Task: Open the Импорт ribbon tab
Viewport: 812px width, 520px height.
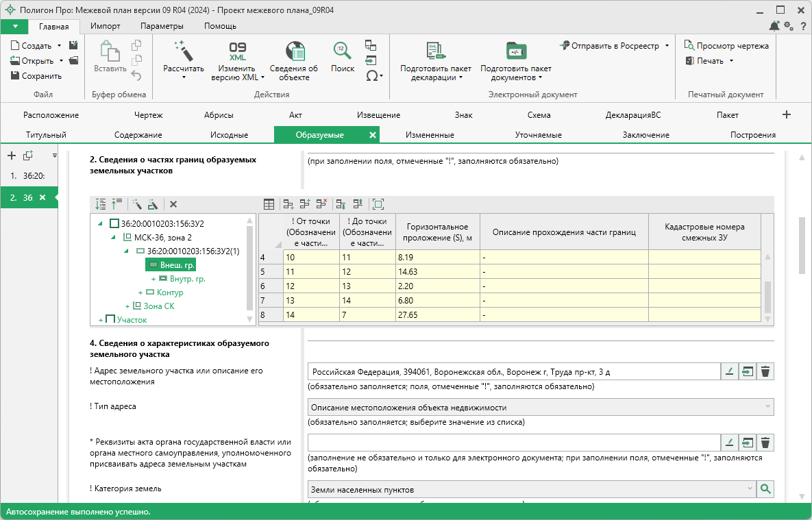Action: coord(105,26)
